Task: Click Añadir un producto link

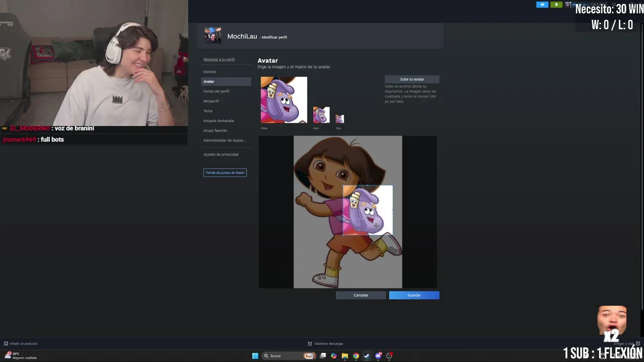Action: (24, 343)
